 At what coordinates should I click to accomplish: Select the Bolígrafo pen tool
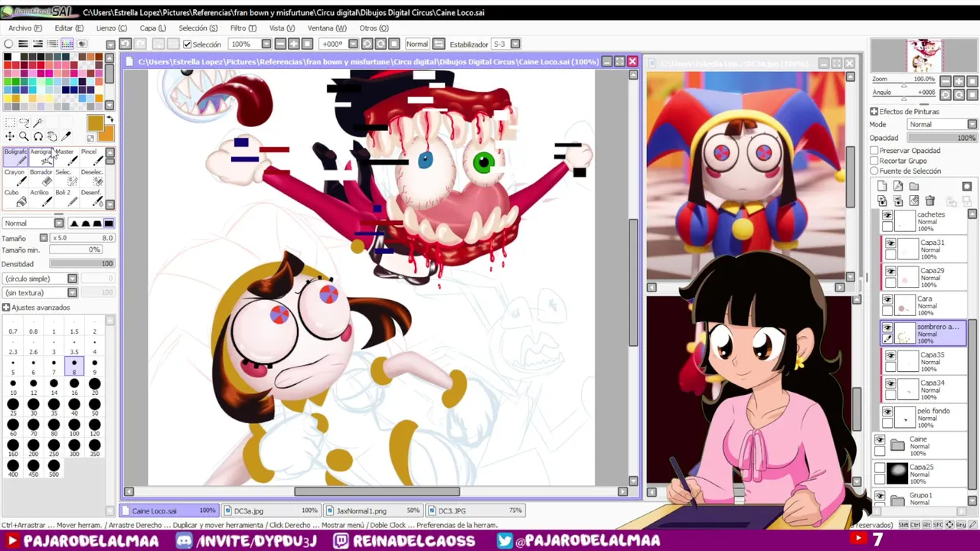point(15,157)
